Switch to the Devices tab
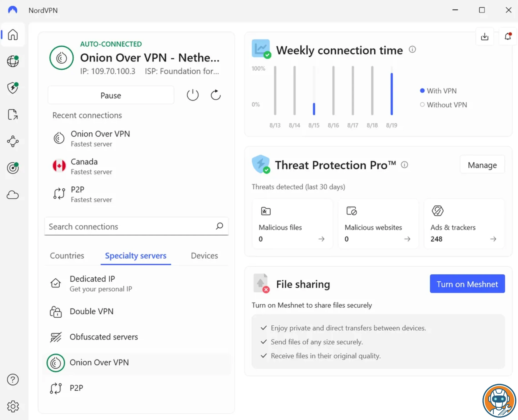The image size is (518, 420). 204,256
